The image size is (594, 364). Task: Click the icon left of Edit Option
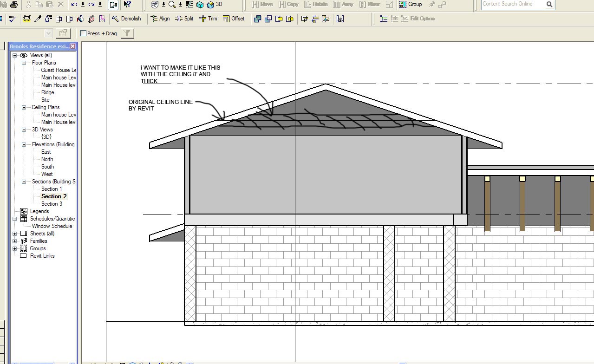pos(405,19)
